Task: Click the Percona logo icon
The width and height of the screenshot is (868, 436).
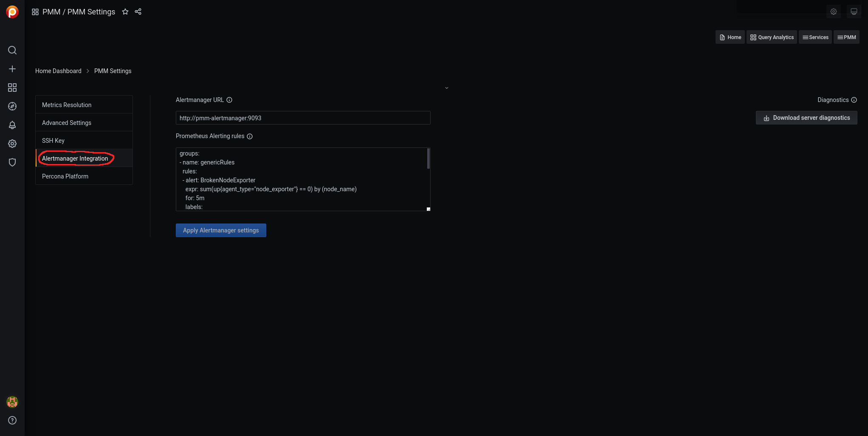Action: (12, 12)
